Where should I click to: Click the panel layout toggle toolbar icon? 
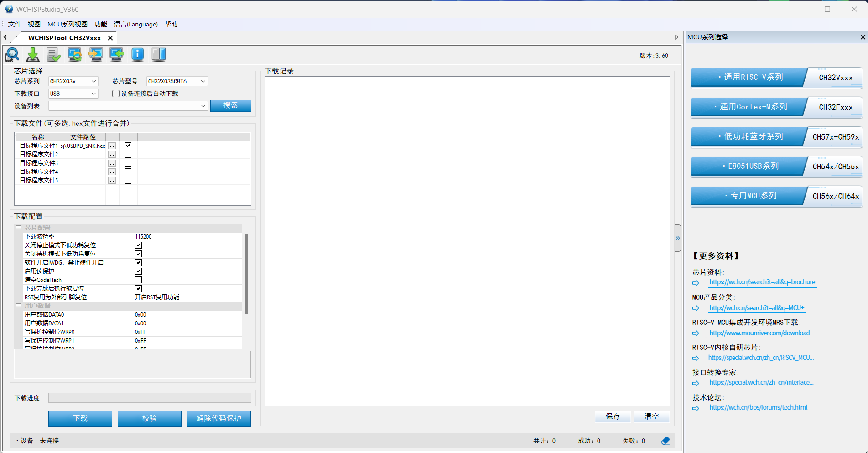(158, 55)
